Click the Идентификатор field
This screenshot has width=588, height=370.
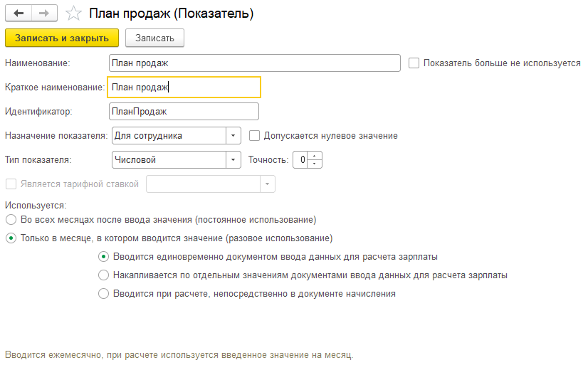184,111
